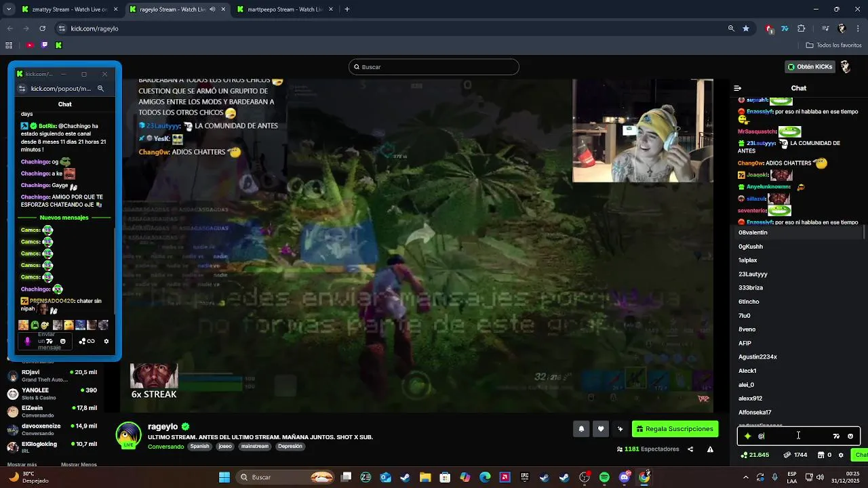
Task: Open Twitch bookmark in bookmarks bar
Action: pos(44,45)
